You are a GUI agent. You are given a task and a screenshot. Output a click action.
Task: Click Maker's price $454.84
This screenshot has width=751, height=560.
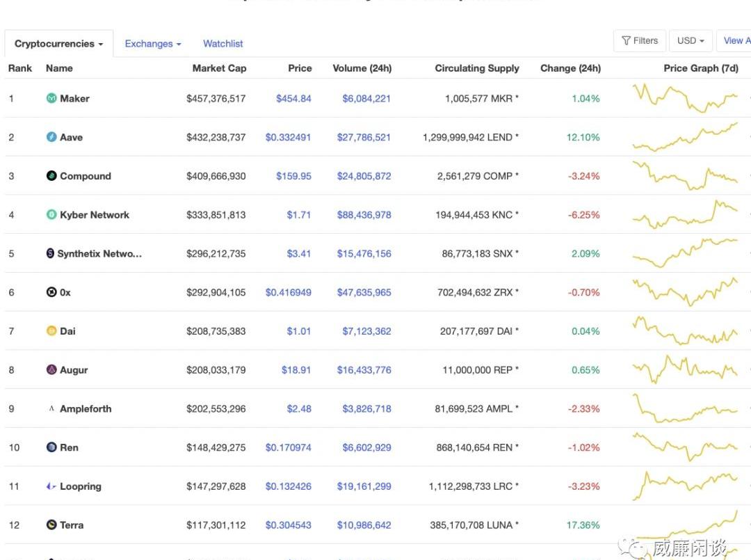pyautogui.click(x=293, y=98)
